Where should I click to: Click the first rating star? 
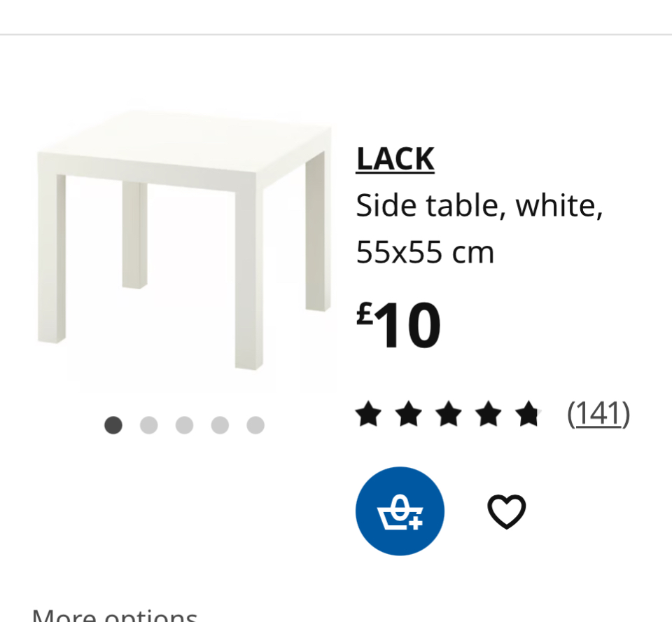tap(368, 415)
